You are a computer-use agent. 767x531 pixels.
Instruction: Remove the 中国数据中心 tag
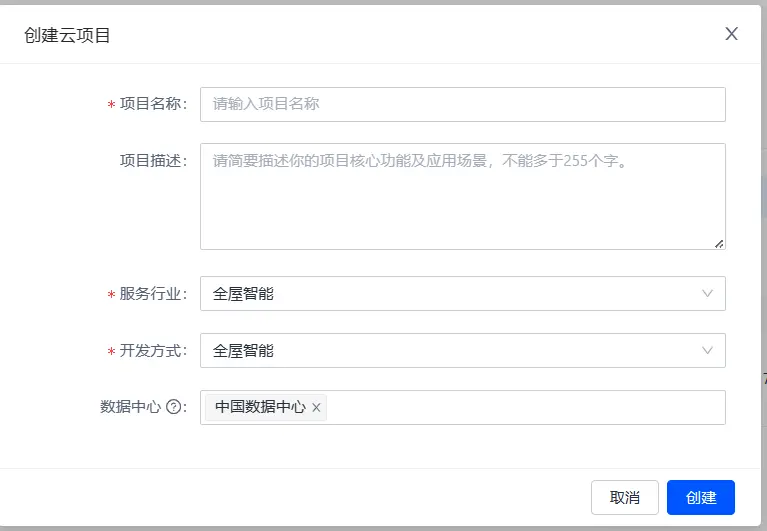(x=316, y=407)
